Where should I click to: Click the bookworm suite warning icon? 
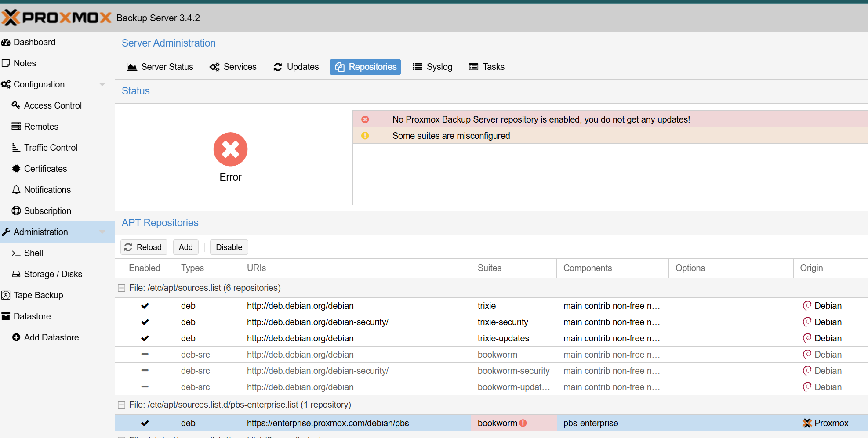523,423
